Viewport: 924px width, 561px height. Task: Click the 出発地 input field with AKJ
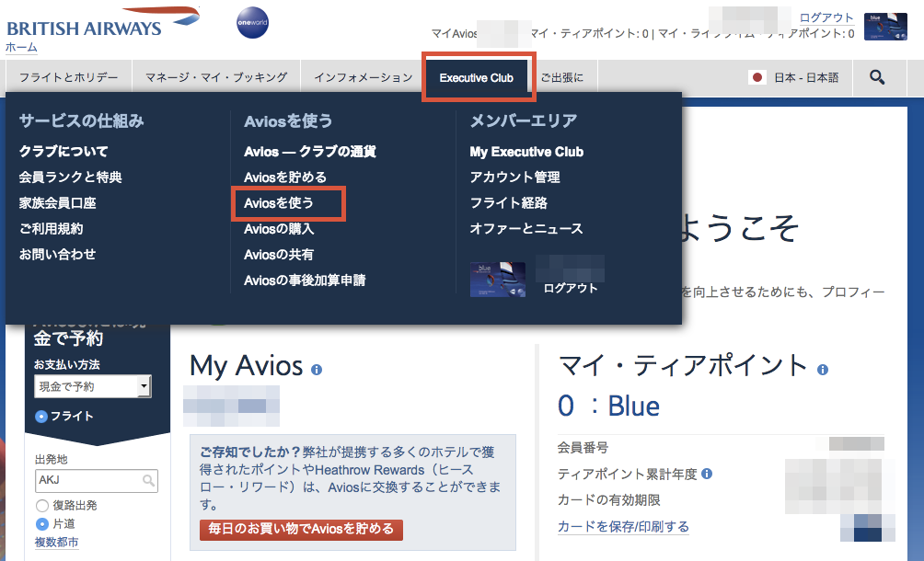[x=97, y=480]
